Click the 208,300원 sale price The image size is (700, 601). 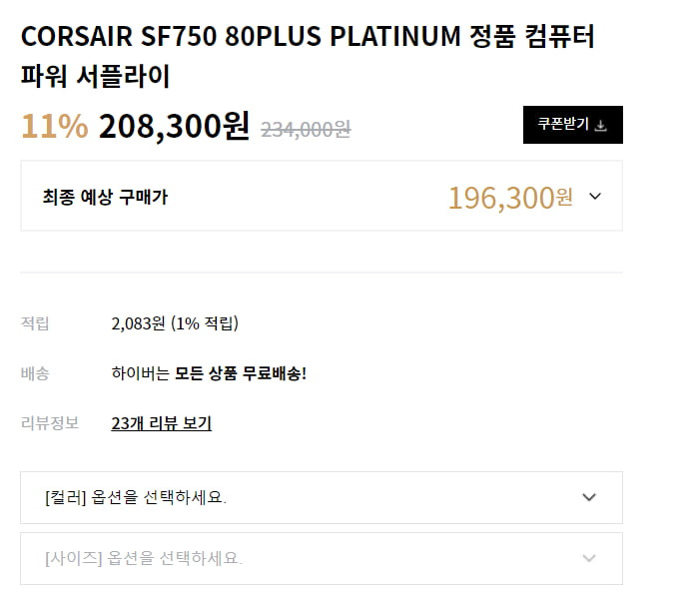click(174, 126)
